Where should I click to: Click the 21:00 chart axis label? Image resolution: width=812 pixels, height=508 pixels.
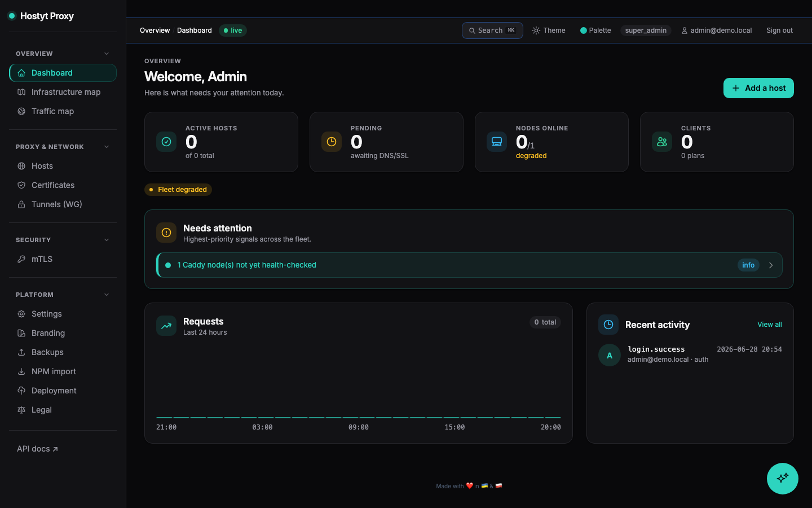pos(166,427)
